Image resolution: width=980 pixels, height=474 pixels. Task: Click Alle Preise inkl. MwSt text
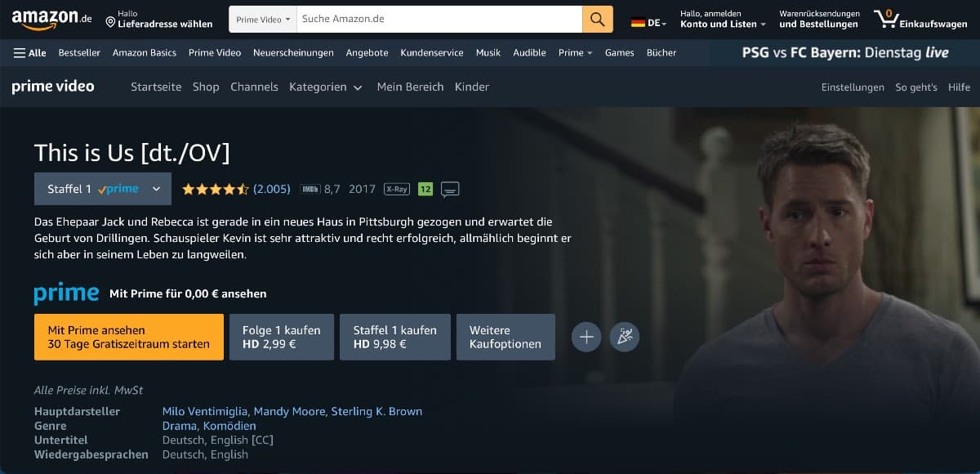[x=88, y=391]
